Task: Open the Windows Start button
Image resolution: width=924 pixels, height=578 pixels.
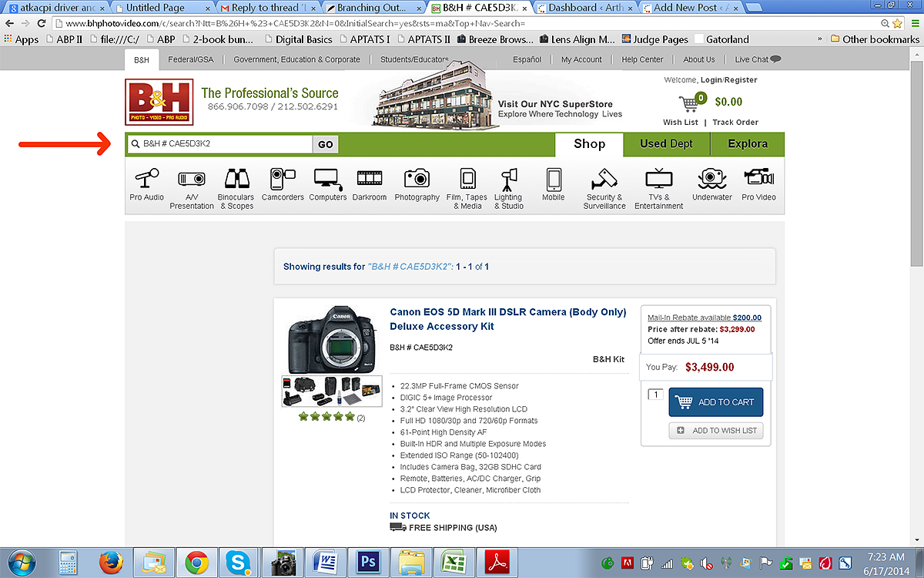Action: pos(22,563)
